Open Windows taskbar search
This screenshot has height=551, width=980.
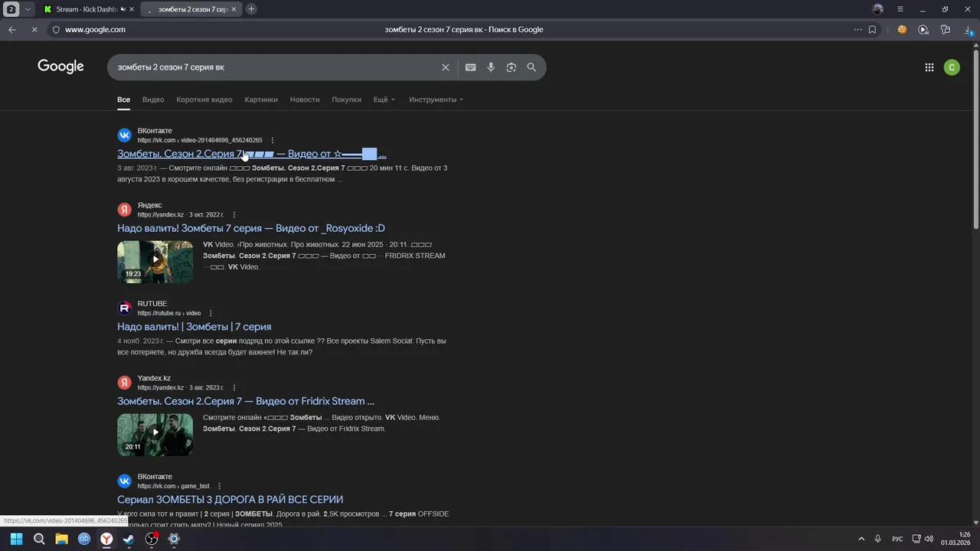click(39, 539)
